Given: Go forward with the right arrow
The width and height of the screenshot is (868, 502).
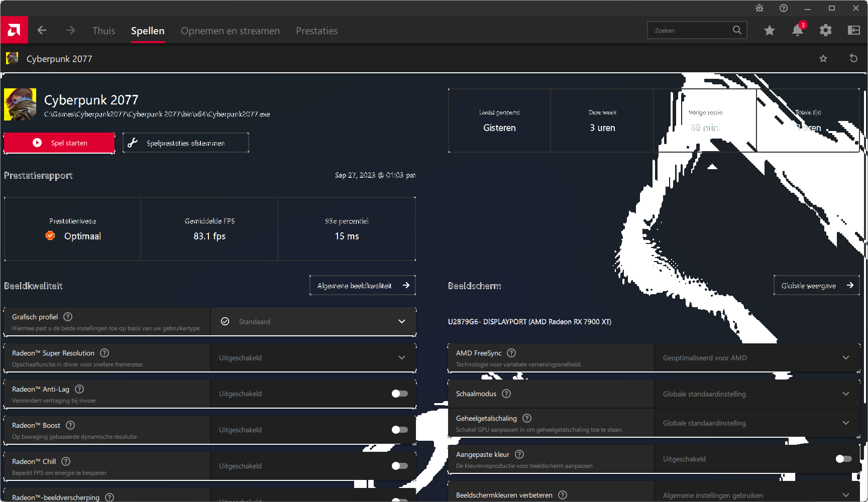Looking at the screenshot, I should point(70,30).
